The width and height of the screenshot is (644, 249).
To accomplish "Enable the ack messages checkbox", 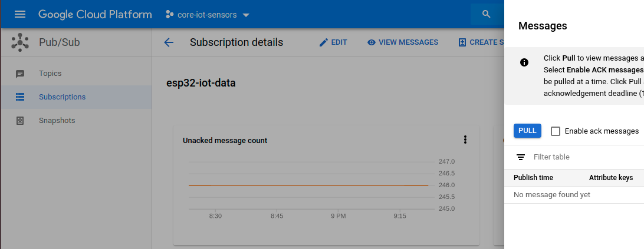I will coord(556,131).
